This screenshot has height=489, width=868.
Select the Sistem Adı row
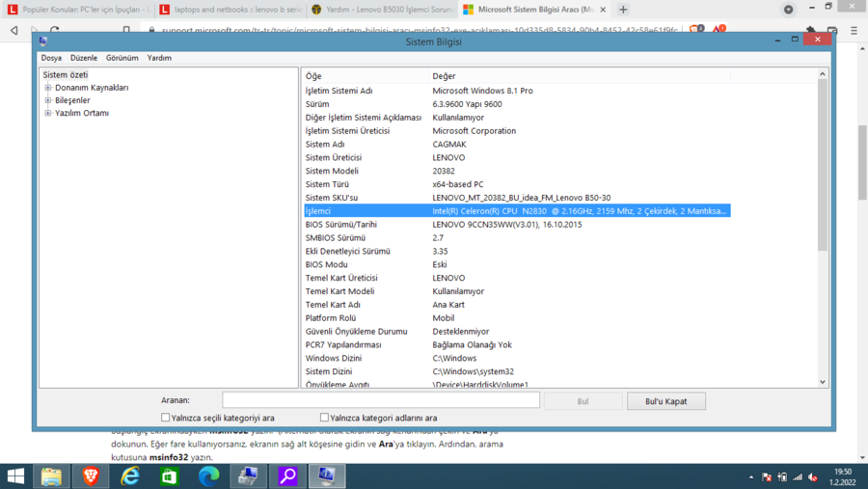[x=517, y=144]
